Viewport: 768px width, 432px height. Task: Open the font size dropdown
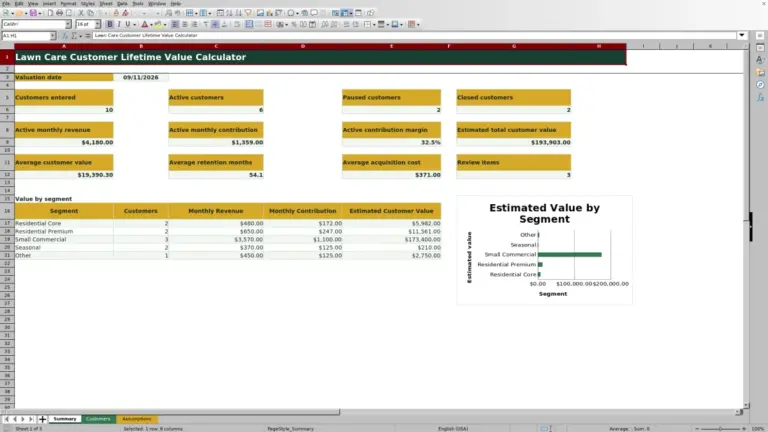click(x=97, y=24)
